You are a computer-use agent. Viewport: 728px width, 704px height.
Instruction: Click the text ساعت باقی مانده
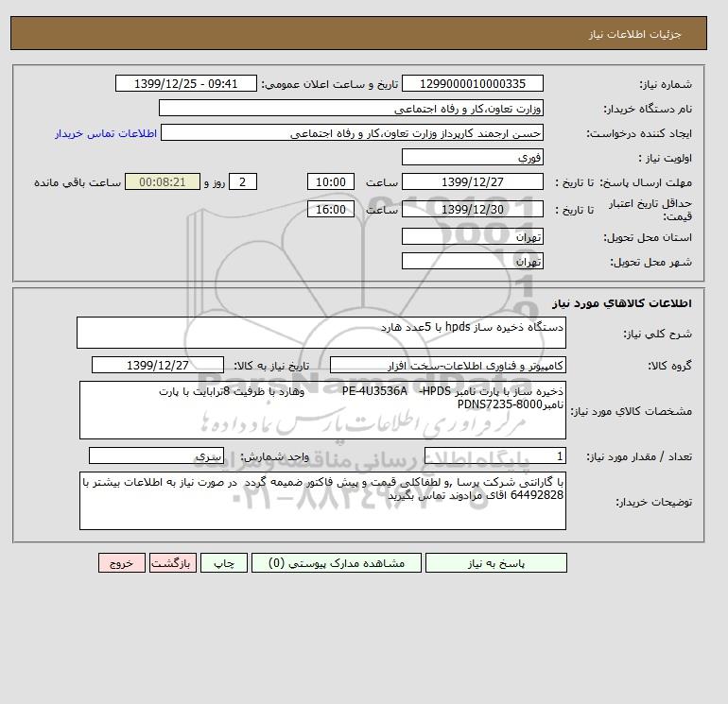(78, 182)
